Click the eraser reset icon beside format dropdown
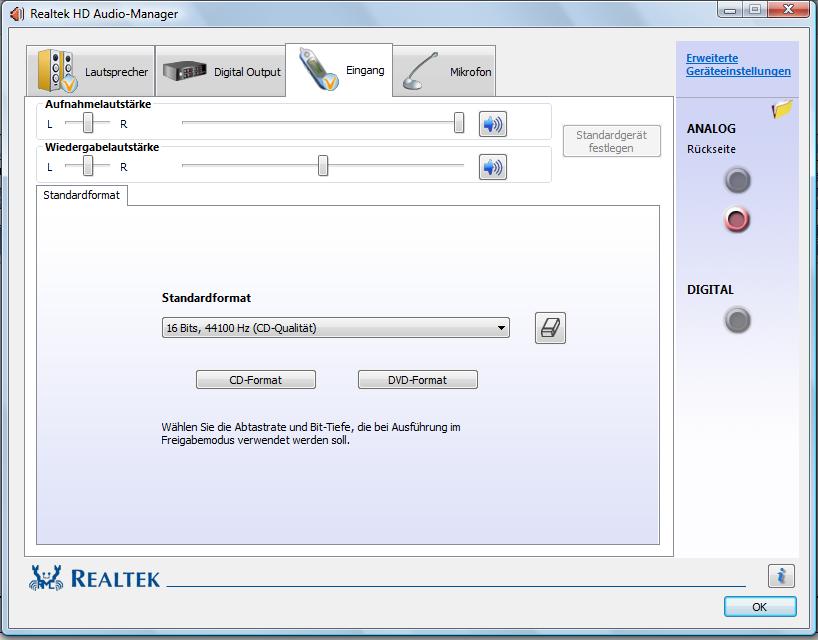 point(550,328)
